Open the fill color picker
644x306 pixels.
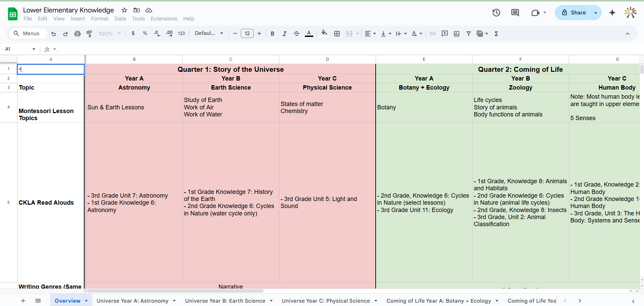[x=324, y=33]
